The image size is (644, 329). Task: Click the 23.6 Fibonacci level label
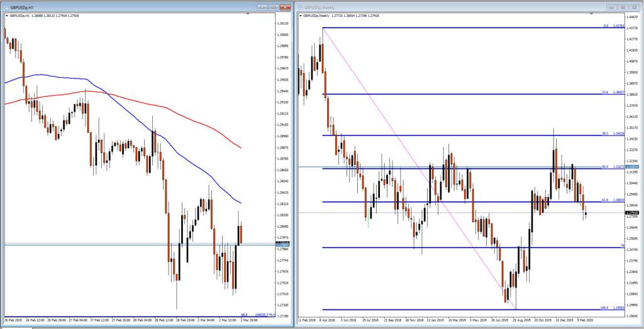click(x=614, y=92)
